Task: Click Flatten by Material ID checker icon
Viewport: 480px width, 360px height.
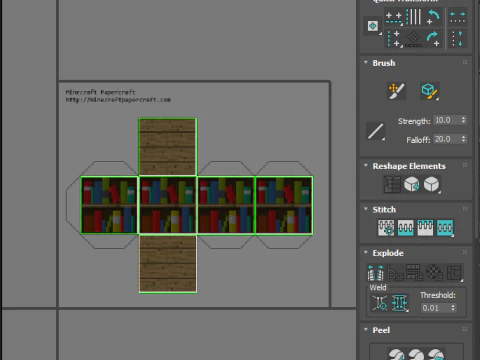Action: point(434,273)
